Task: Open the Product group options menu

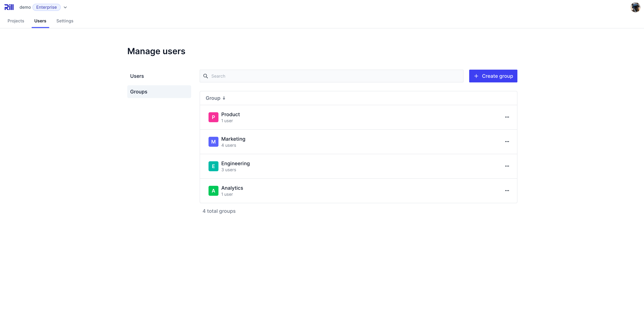Action: point(507,117)
